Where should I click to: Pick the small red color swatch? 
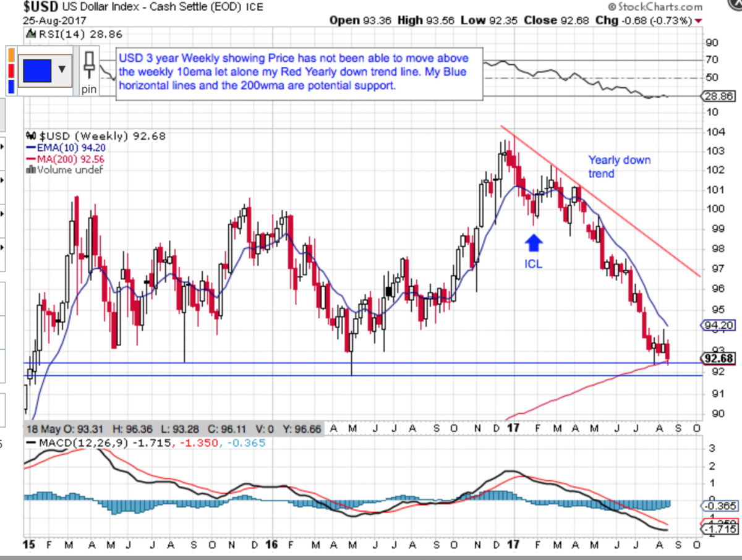tap(11, 69)
